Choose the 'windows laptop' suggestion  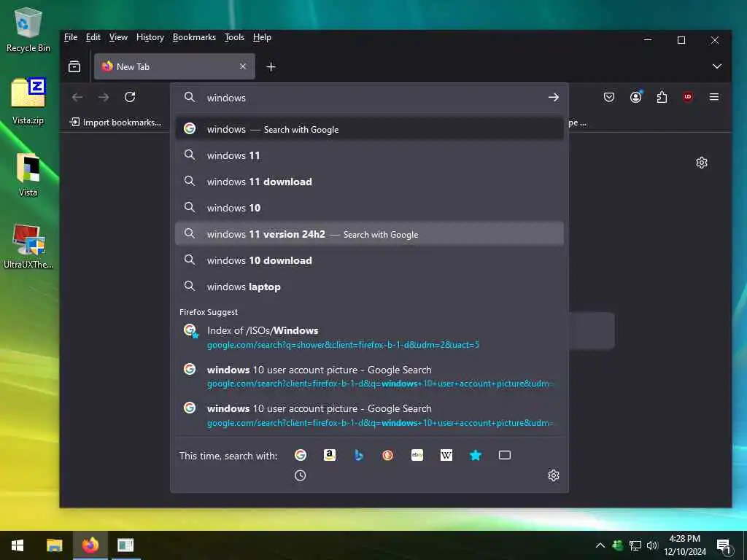click(x=369, y=286)
